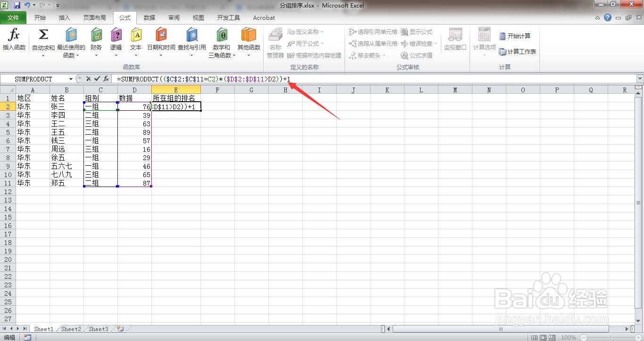The height and width of the screenshot is (341, 644).
Task: Click the horizontal scrollbar right arrow
Action: click(627, 329)
